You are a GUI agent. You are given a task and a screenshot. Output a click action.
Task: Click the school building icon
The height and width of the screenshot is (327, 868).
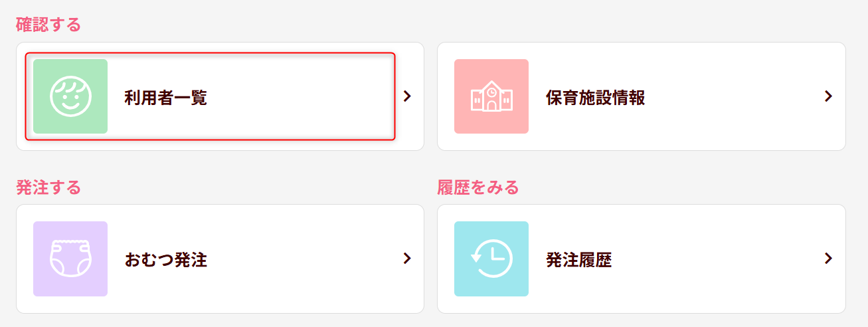coord(491,97)
